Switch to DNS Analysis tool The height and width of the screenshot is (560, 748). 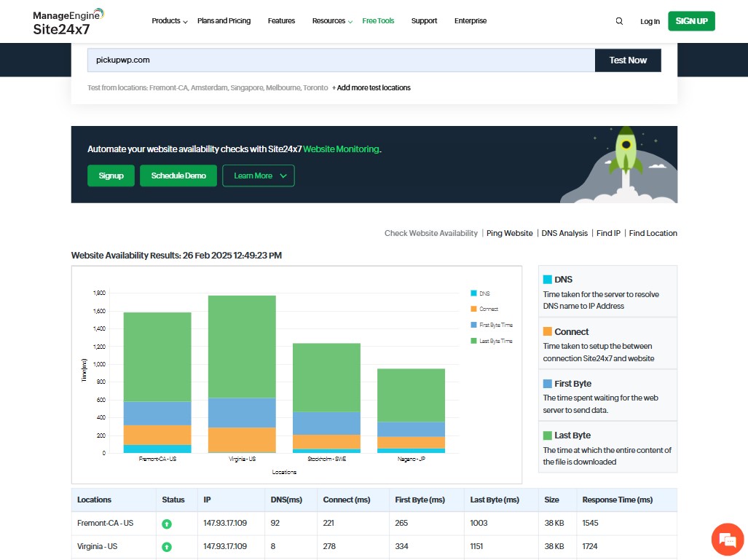click(x=564, y=233)
